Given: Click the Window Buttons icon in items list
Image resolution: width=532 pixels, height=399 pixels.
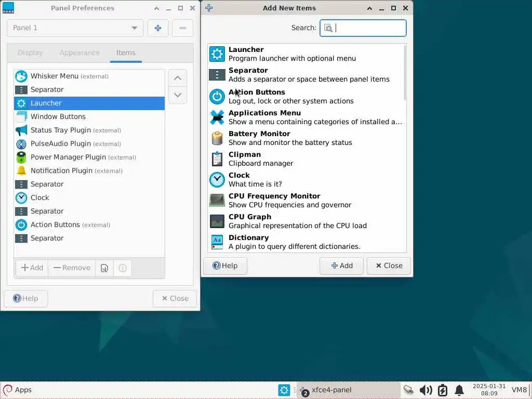Looking at the screenshot, I should 21,117.
